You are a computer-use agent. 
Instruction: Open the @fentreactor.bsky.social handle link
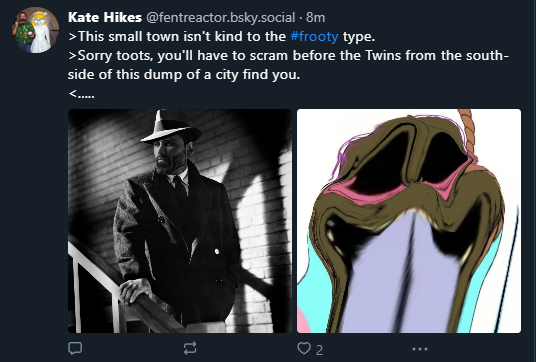click(x=220, y=17)
